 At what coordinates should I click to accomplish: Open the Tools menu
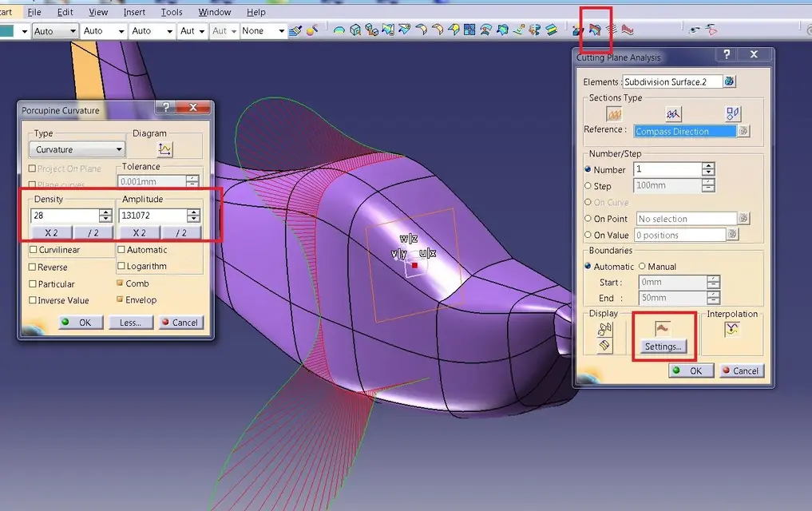coord(172,12)
